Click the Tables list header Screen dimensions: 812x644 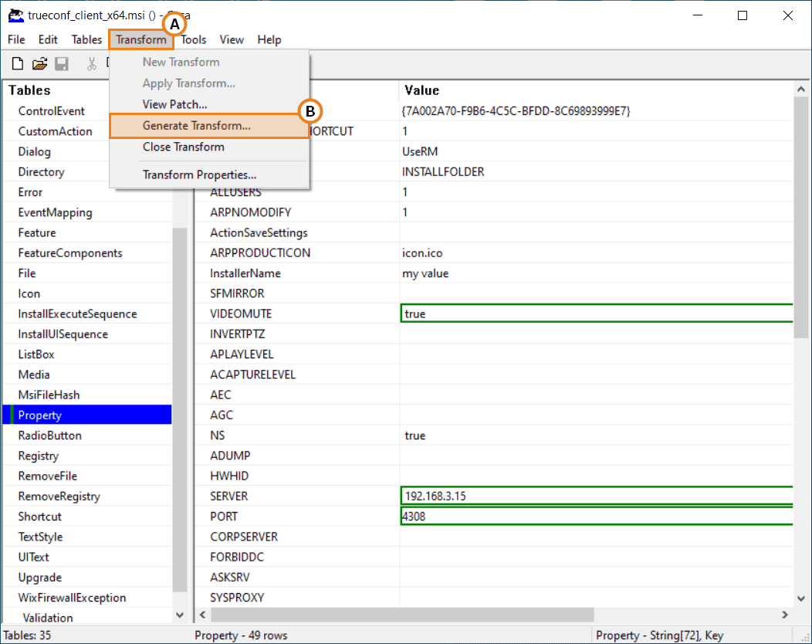pyautogui.click(x=29, y=90)
